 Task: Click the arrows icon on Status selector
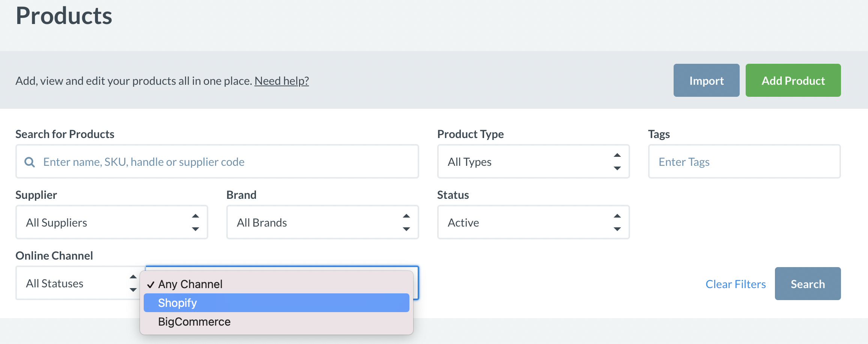617,222
